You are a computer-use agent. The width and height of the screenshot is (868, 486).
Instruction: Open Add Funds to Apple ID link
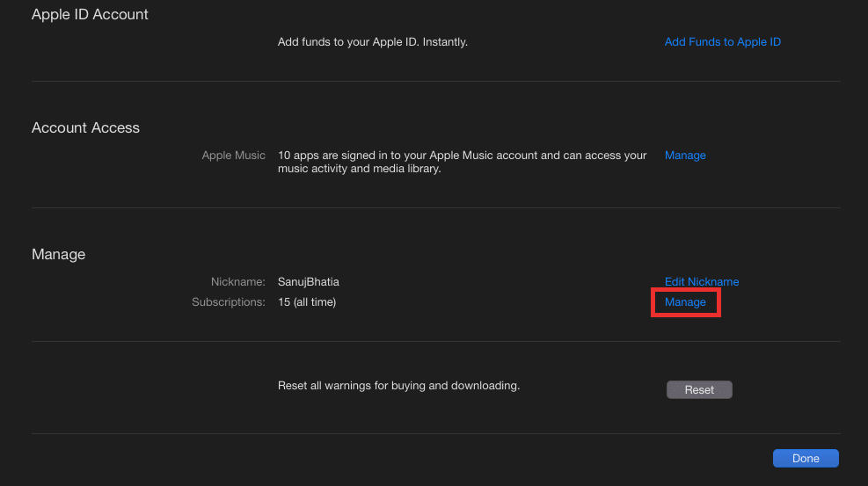[722, 42]
